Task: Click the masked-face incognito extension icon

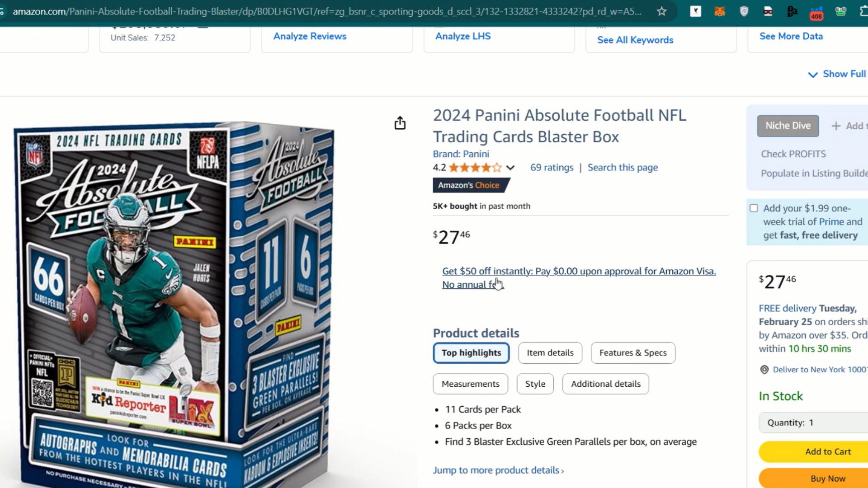Action: click(768, 12)
